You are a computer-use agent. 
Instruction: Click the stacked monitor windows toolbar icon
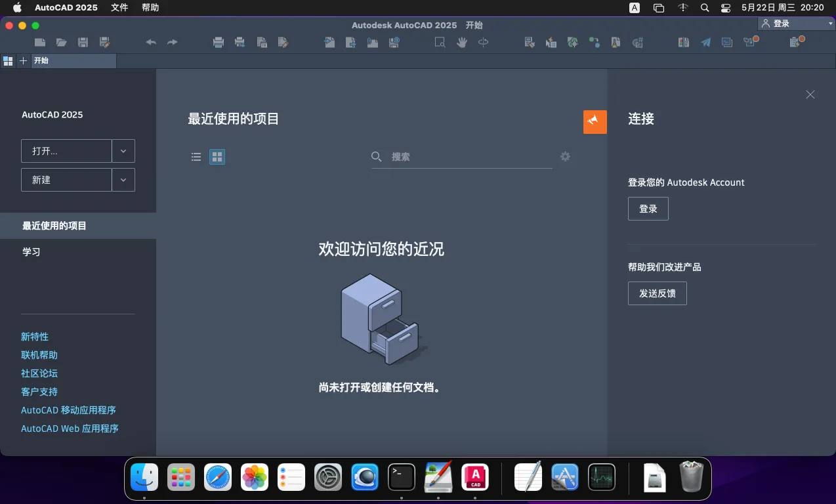coord(726,43)
